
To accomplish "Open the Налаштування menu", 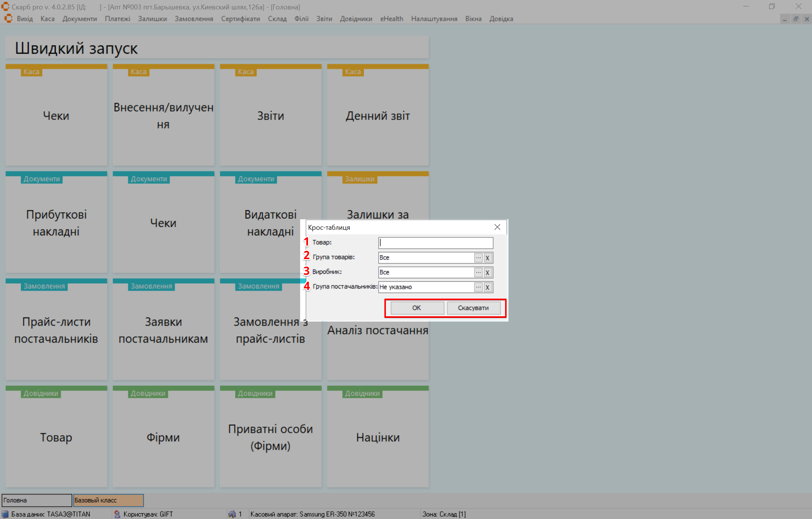I will point(434,19).
